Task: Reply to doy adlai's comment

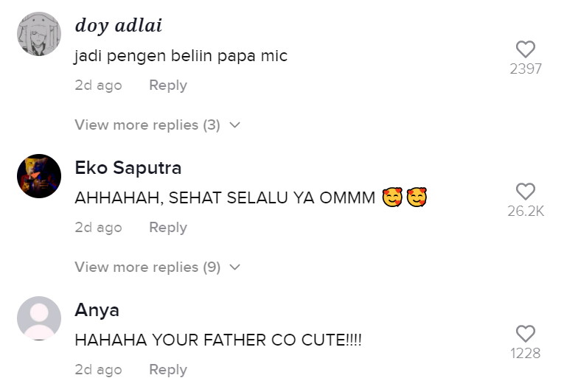Action: [x=167, y=85]
